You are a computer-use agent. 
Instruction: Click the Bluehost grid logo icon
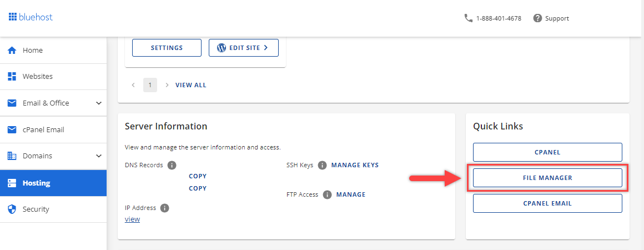(x=13, y=17)
